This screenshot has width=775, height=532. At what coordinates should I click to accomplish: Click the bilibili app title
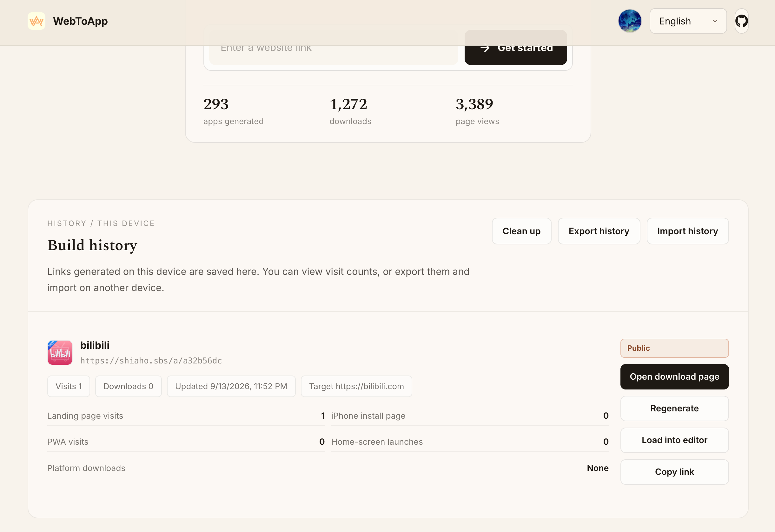point(95,345)
